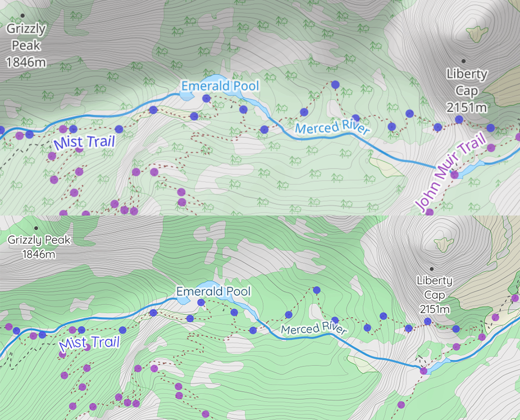Click Liberty Cap summit dot in upper map
The width and height of the screenshot is (520, 420).
click(x=463, y=61)
